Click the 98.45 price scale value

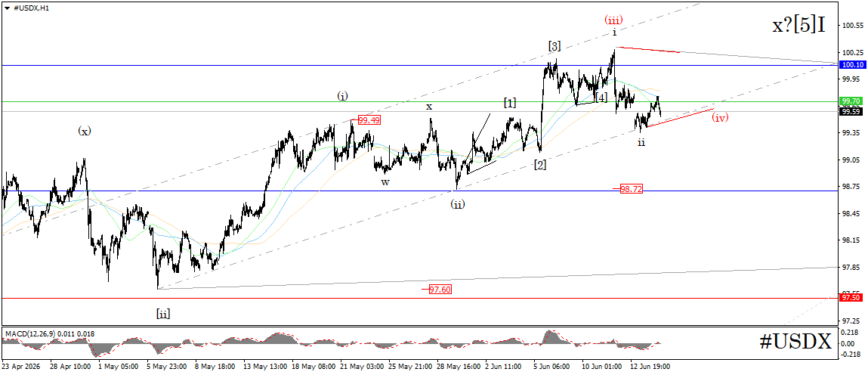pos(852,214)
